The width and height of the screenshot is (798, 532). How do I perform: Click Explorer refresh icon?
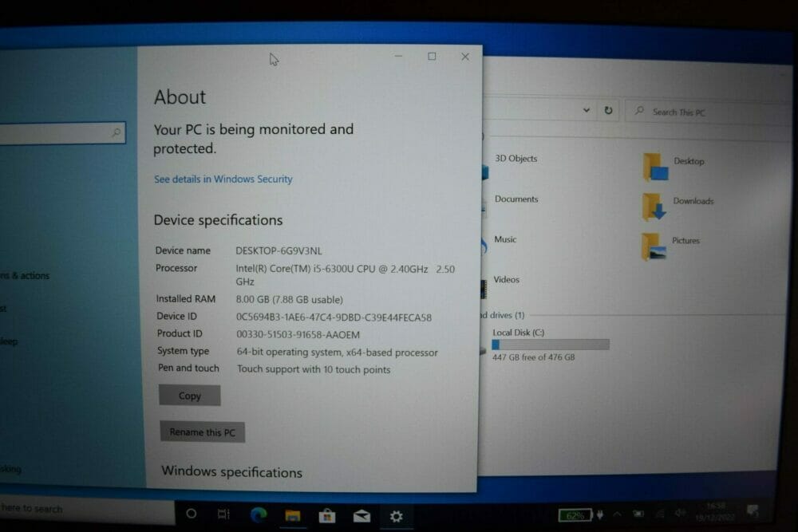click(x=608, y=110)
